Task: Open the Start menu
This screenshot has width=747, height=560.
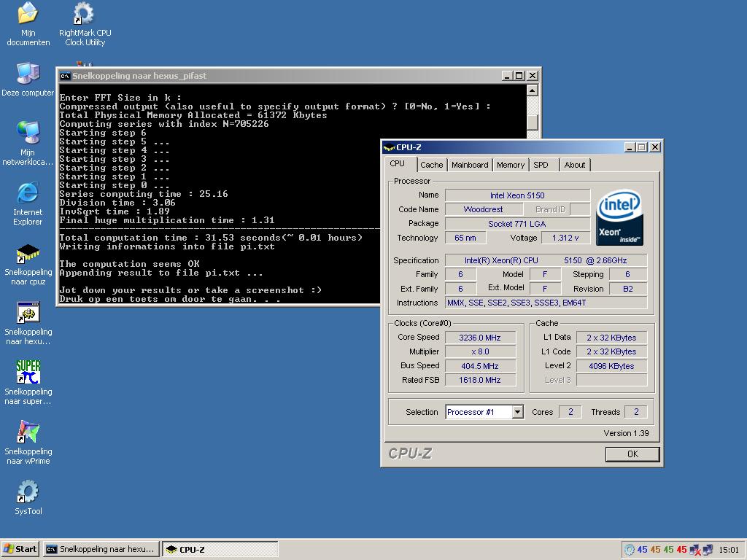Action: (x=20, y=549)
